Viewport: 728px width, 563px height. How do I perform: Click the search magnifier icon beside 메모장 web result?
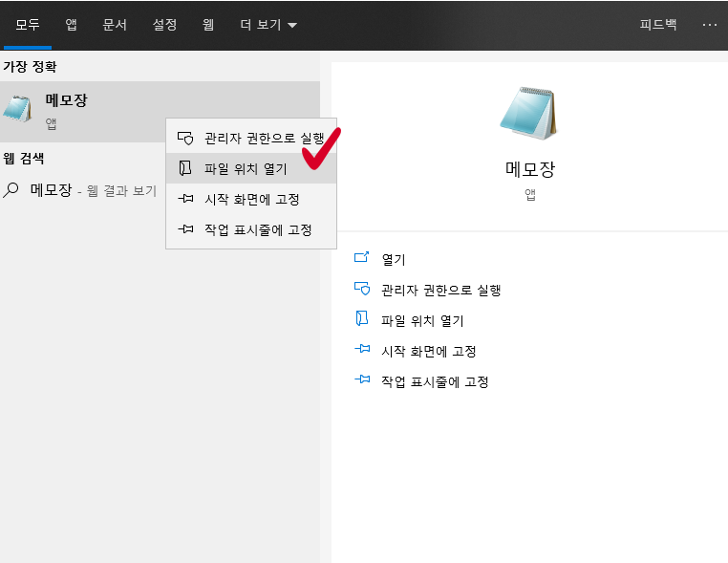(x=11, y=190)
